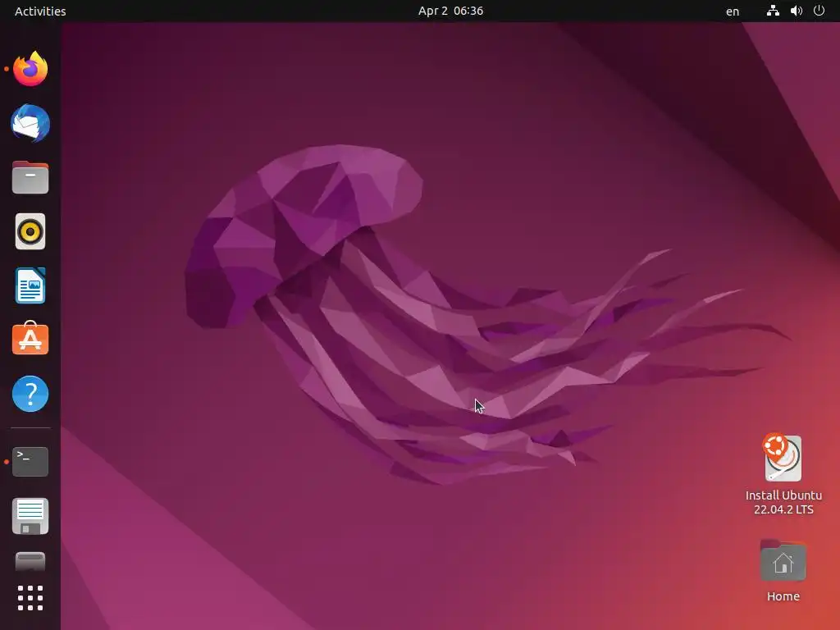Select Install Ubuntu 22.04.2 LTS desktop icon
Screen dimensions: 840x630
pyautogui.click(x=783, y=474)
